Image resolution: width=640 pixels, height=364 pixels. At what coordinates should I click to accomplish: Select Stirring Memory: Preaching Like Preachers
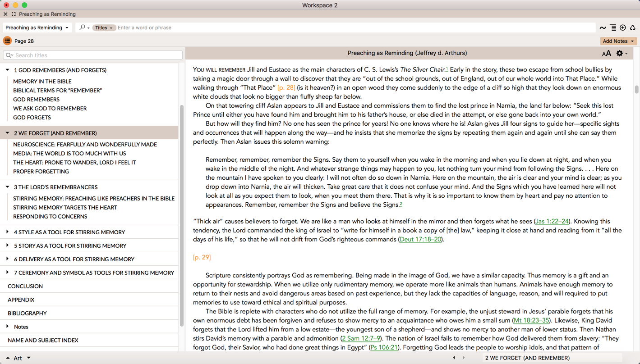pos(94,199)
